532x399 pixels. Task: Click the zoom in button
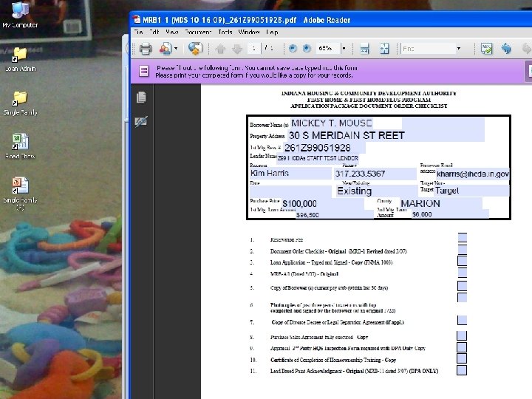(307, 49)
